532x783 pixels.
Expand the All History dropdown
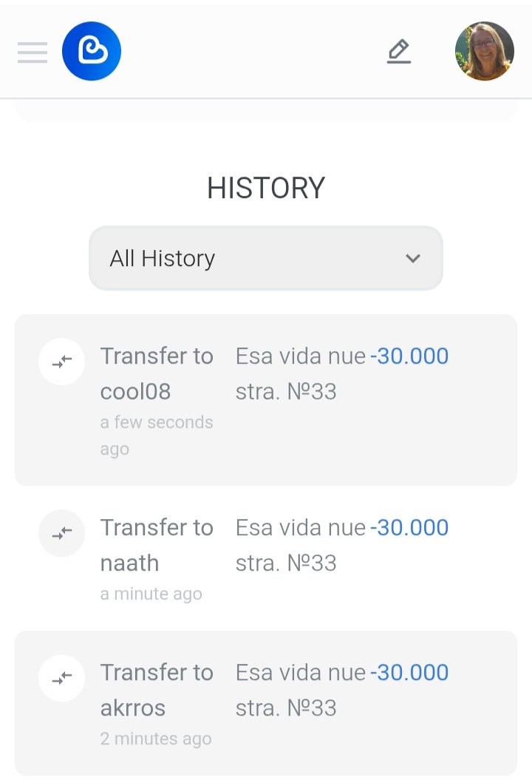[266, 258]
